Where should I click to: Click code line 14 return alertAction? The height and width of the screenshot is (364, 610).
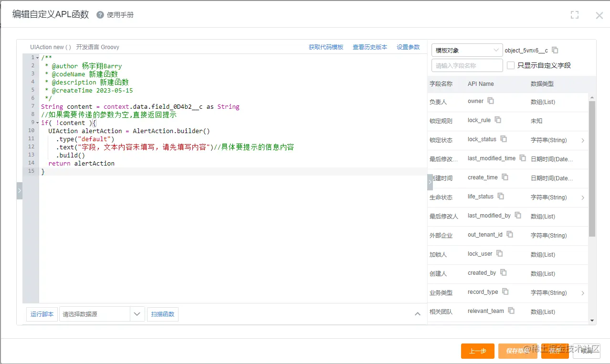coord(81,163)
